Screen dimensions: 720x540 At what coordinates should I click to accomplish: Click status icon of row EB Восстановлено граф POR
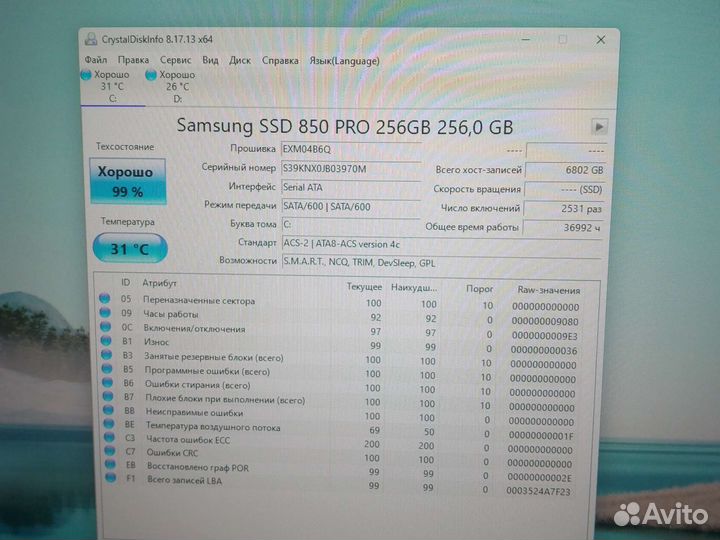coord(110,464)
